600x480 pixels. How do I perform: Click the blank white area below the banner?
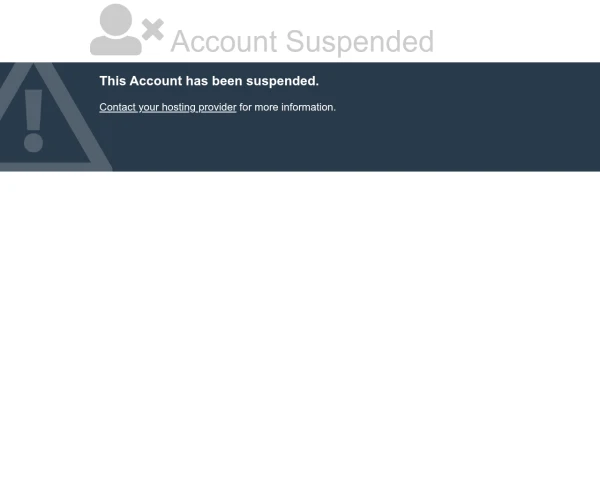pos(300,325)
